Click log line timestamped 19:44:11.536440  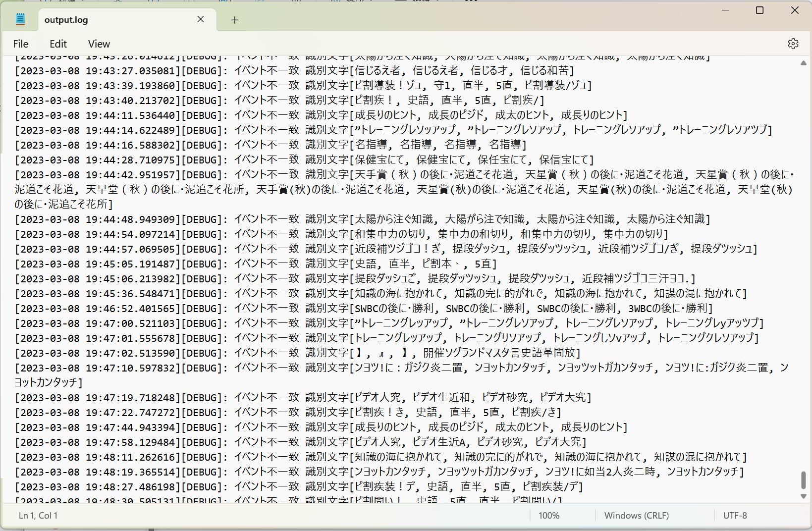321,115
